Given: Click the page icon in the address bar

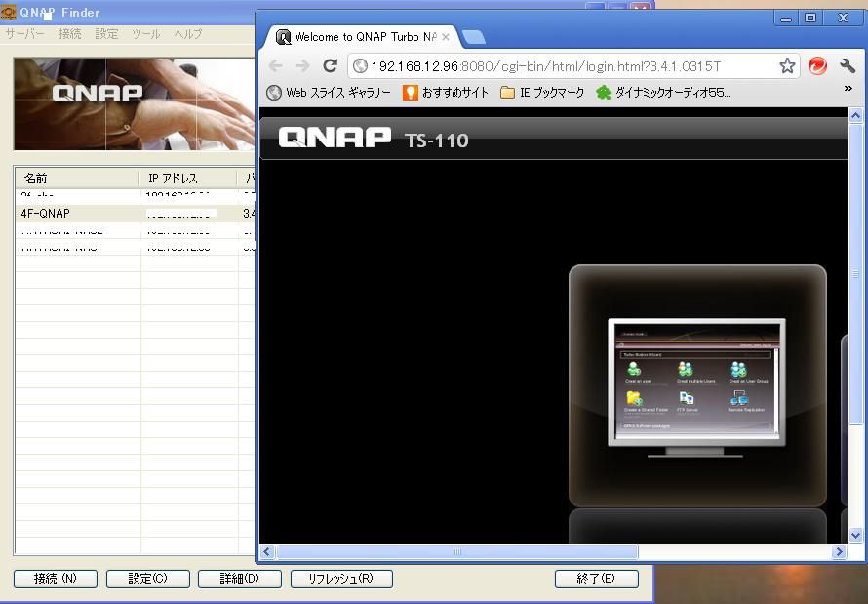Looking at the screenshot, I should tap(360, 66).
